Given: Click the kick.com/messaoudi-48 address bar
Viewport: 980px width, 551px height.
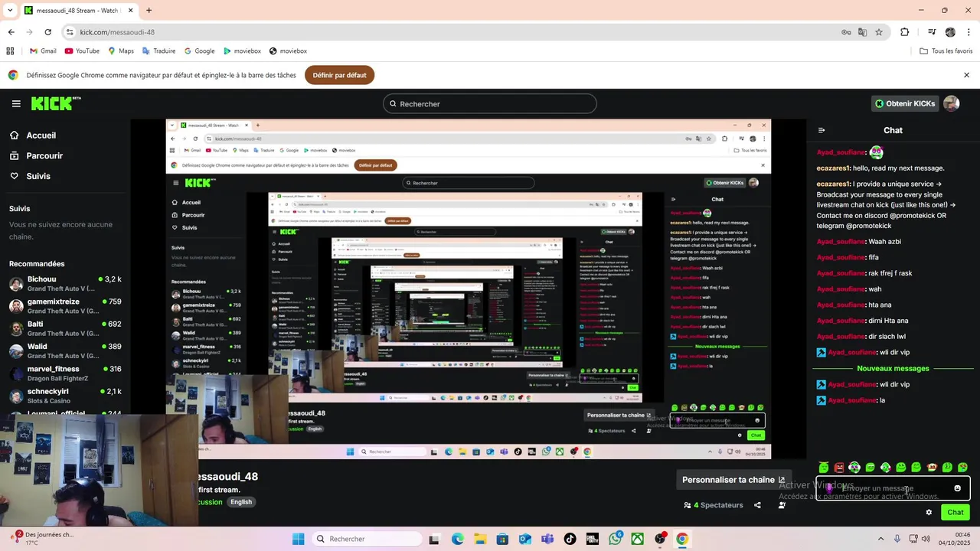Looking at the screenshot, I should pos(452,32).
